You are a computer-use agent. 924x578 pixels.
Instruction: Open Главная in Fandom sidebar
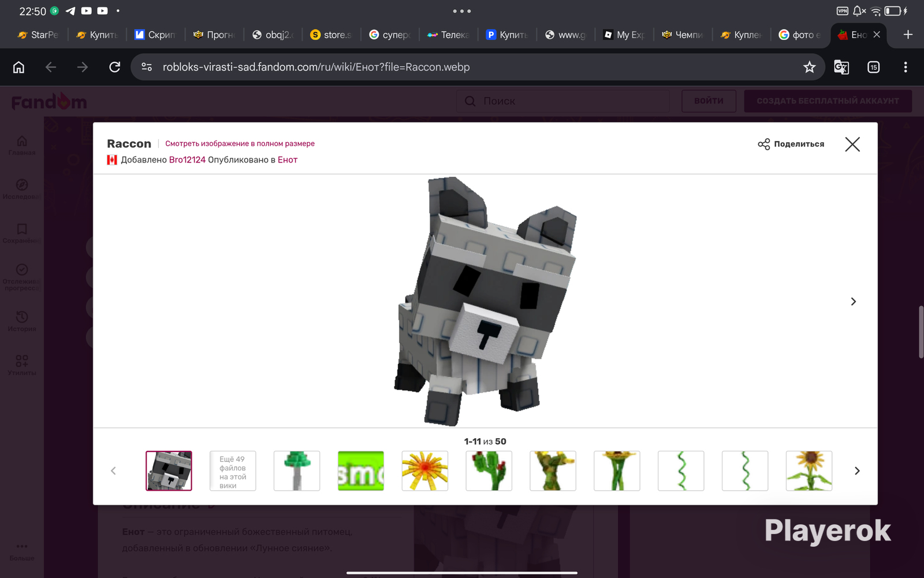22,145
